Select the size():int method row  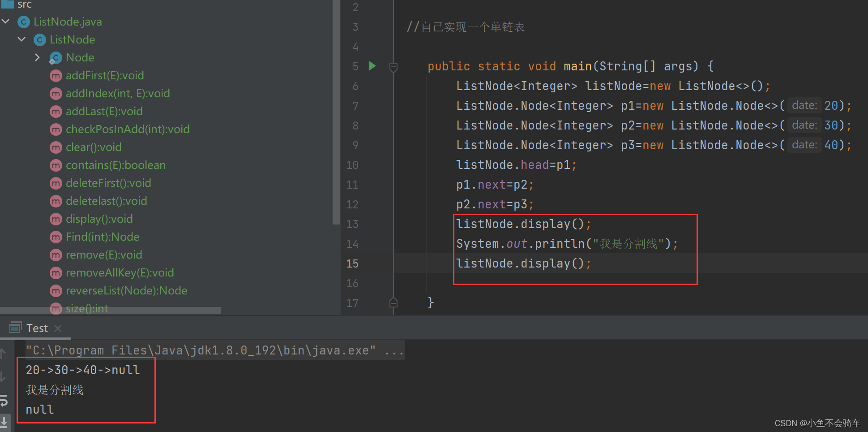pos(87,309)
